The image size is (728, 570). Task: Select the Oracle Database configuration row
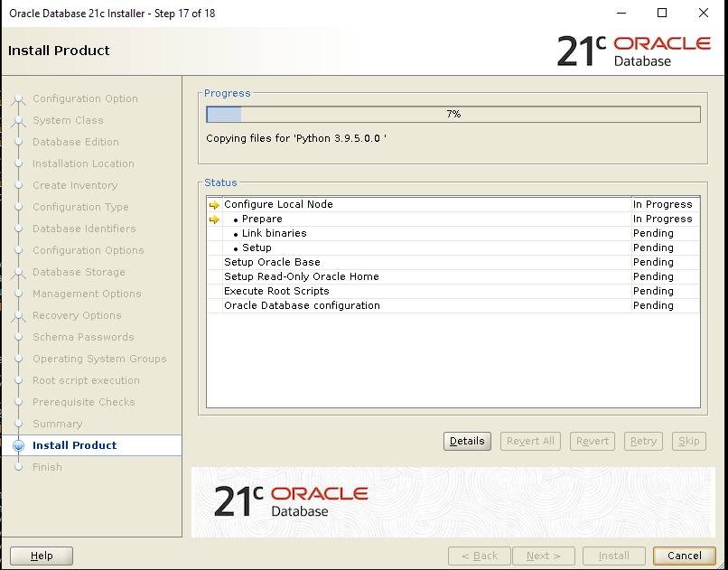pos(453,305)
